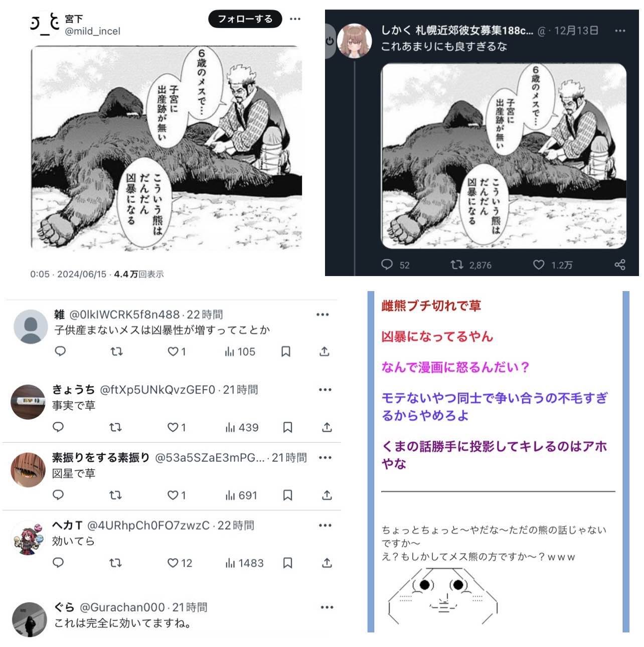Open the three-dot menu on きょうち's reply

[325, 390]
